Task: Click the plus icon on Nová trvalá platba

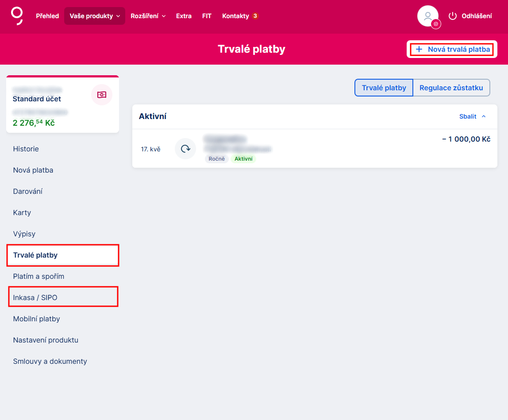Action: point(419,49)
